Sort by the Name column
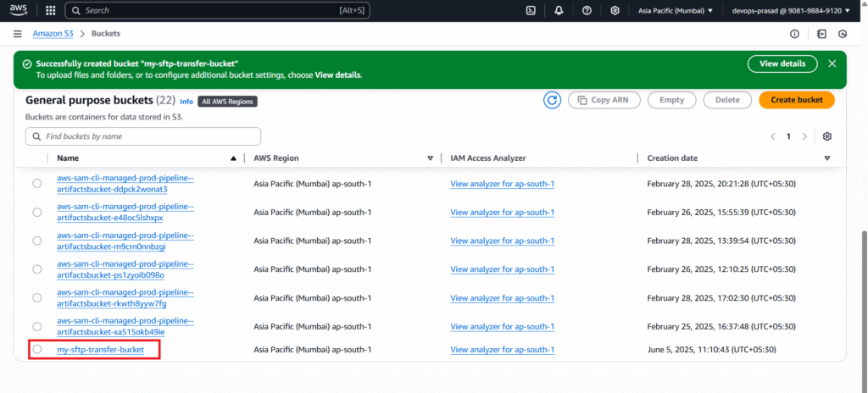Viewport: 868px width, 393px height. pos(146,158)
